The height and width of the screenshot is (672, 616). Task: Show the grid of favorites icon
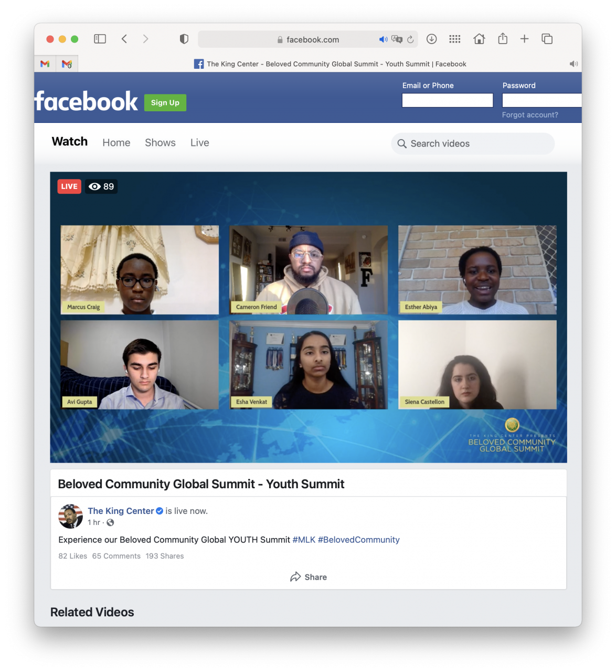coord(455,39)
